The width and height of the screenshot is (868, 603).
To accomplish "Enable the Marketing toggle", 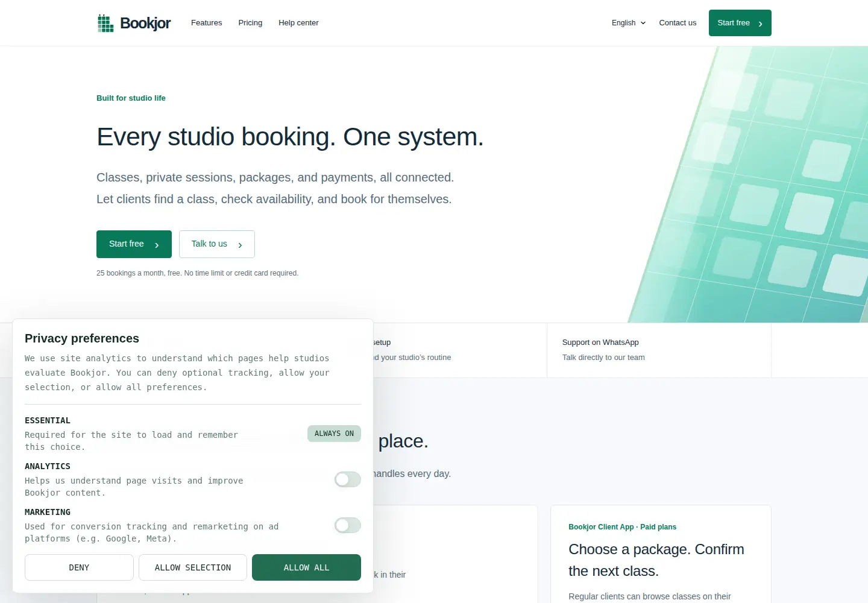I will [x=348, y=525].
